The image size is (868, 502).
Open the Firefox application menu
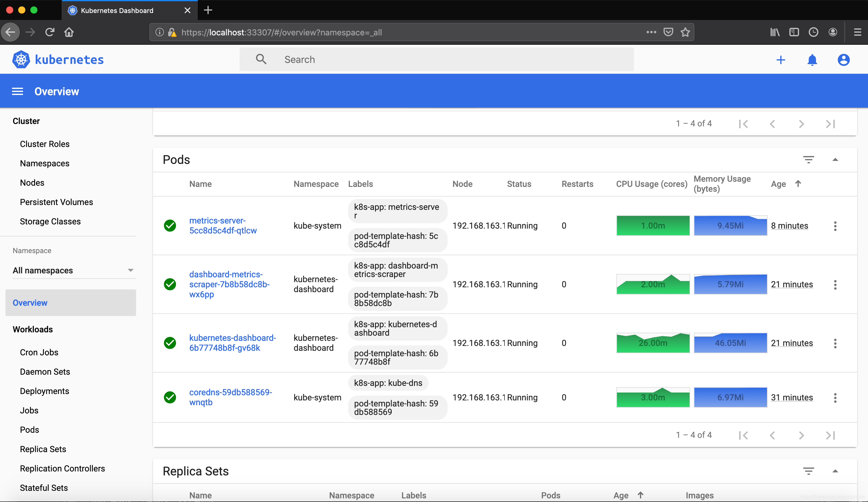tap(858, 32)
